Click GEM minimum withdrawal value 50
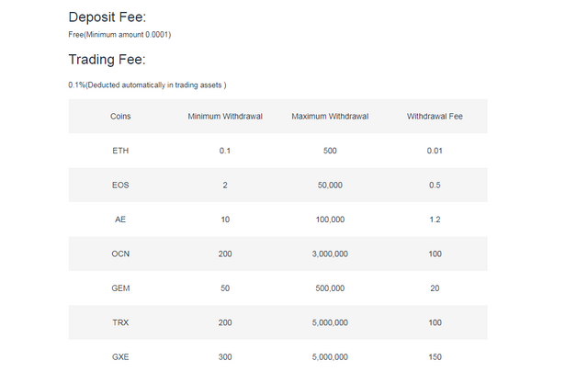Screen dimensions: 588x372 pyautogui.click(x=225, y=288)
